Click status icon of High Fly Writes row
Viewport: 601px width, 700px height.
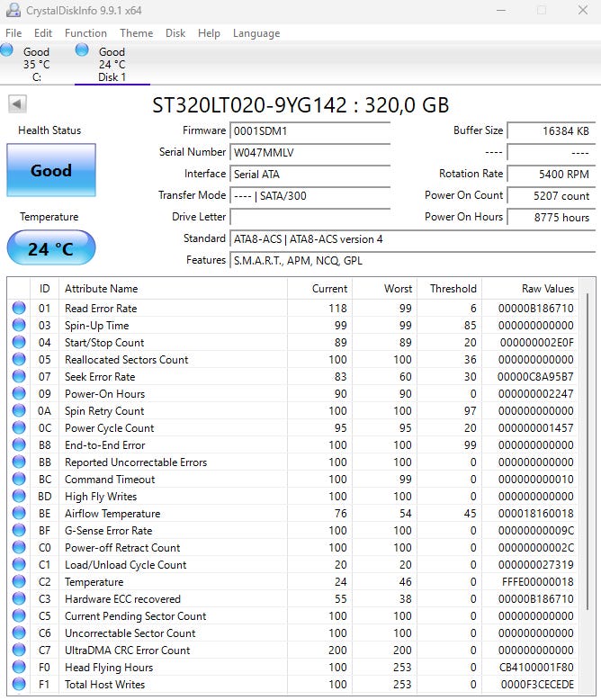coord(19,496)
